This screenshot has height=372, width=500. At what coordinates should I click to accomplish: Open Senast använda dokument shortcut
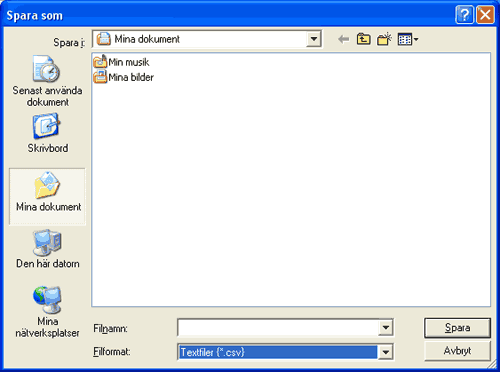pos(47,81)
